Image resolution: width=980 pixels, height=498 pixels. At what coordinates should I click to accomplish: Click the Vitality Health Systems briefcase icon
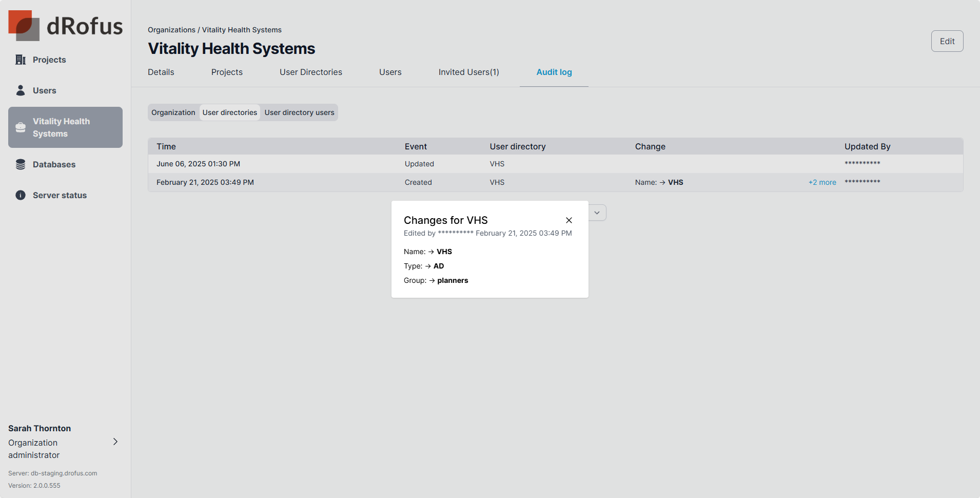click(21, 127)
